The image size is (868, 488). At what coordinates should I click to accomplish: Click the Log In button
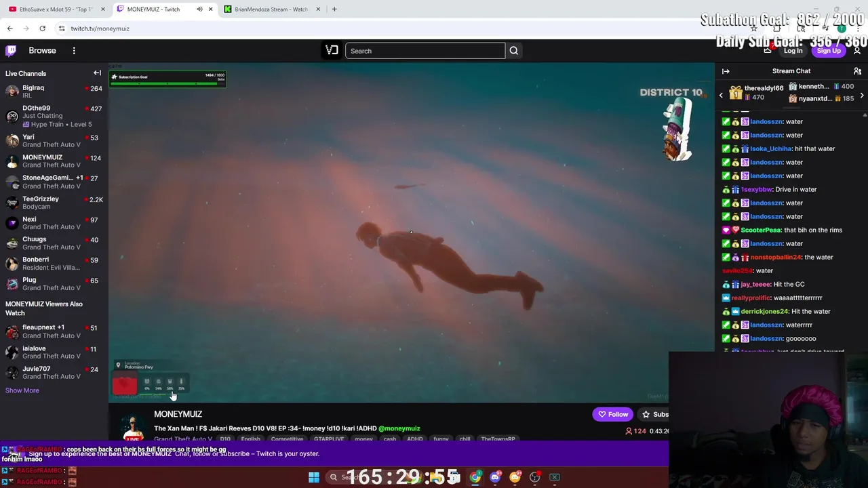pyautogui.click(x=793, y=51)
